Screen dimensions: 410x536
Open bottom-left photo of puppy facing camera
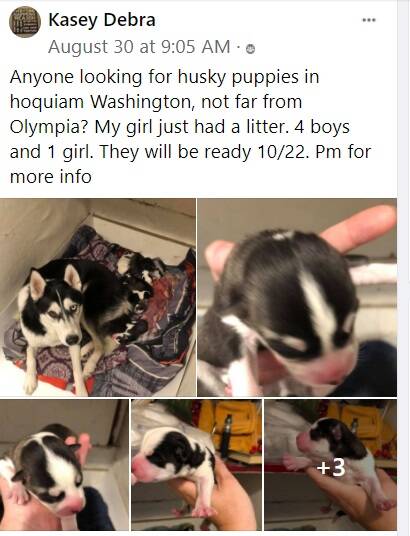click(x=64, y=465)
